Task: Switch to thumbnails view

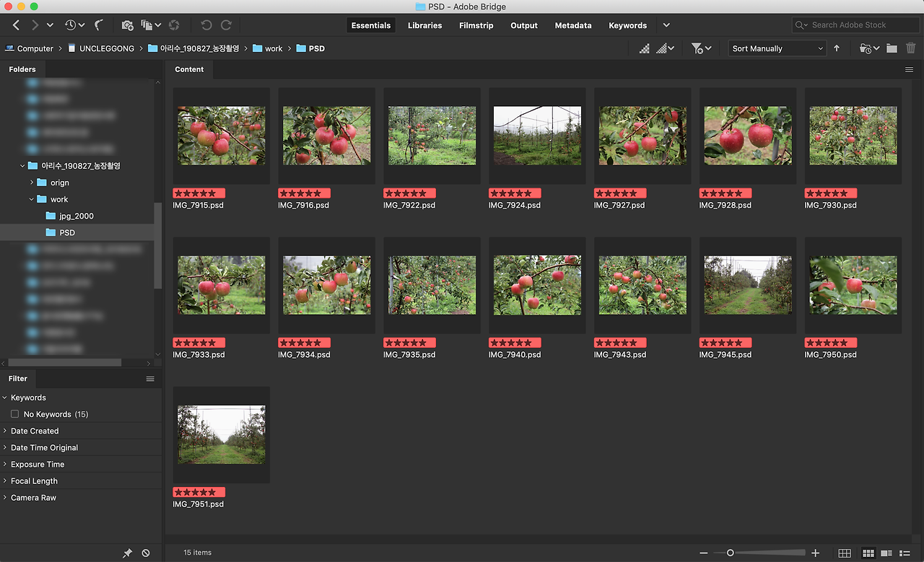Action: [869, 553]
